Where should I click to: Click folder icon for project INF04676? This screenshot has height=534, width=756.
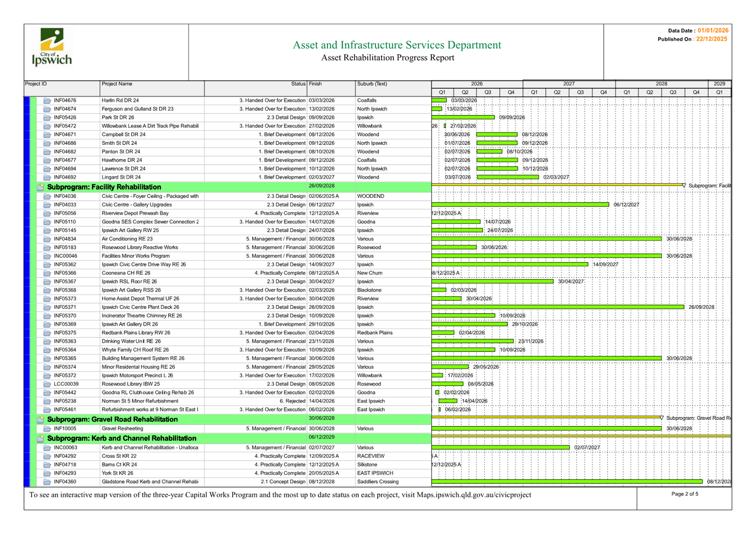47,101
